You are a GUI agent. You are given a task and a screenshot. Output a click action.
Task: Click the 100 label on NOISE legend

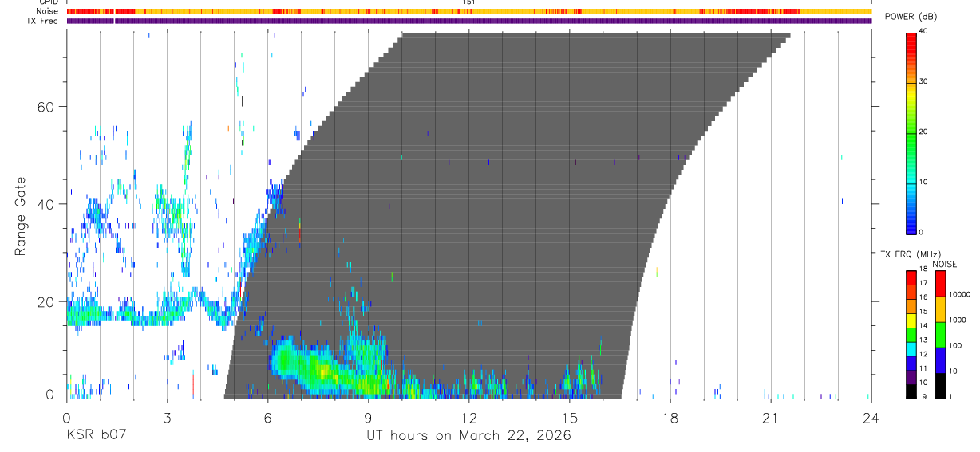click(x=955, y=345)
